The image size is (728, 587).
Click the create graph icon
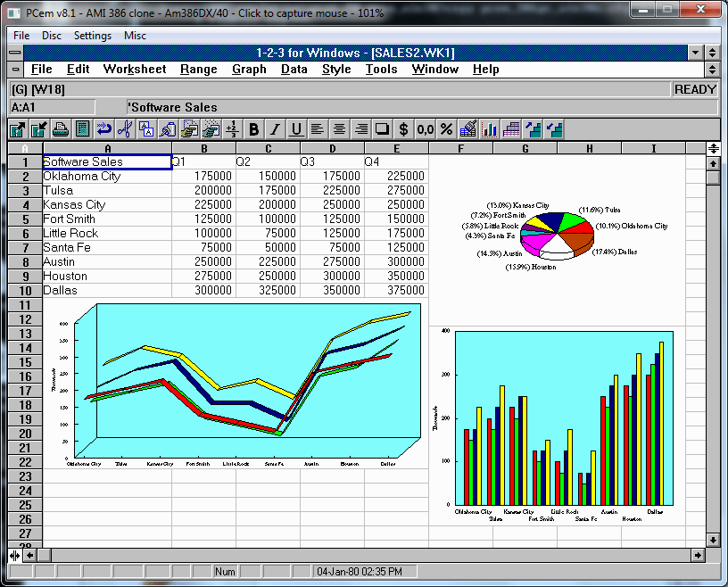coord(490,129)
